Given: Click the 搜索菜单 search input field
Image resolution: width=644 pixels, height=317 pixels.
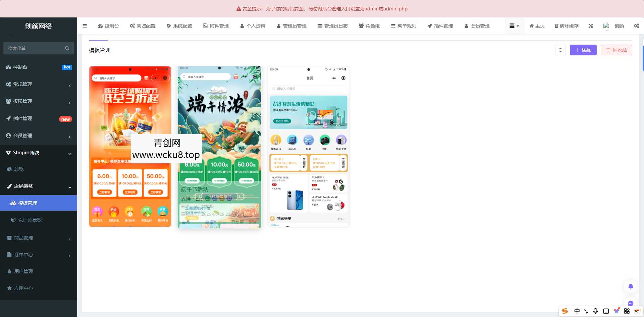Looking at the screenshot, I should pos(34,48).
